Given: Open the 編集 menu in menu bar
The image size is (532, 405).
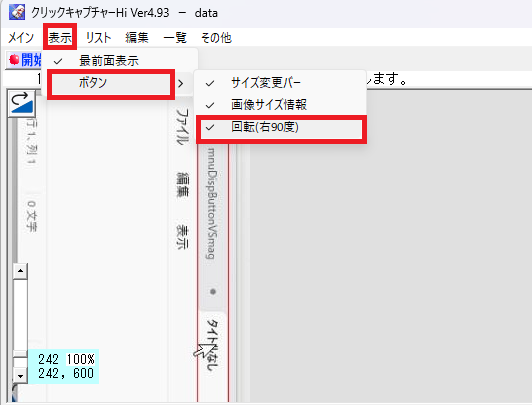Looking at the screenshot, I should coord(137,37).
